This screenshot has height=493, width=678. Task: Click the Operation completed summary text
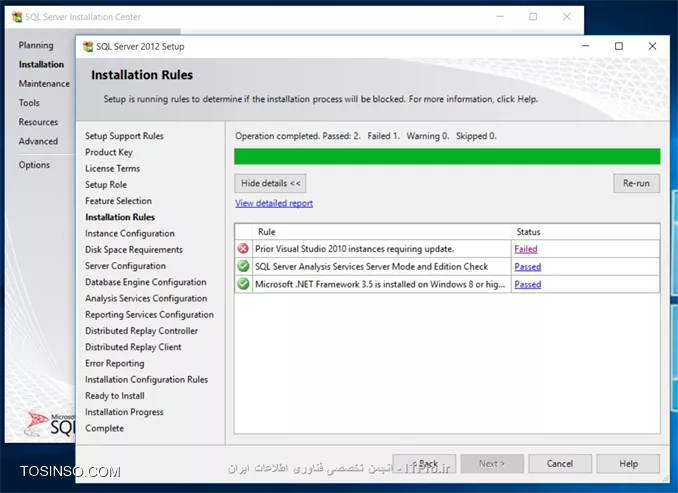click(366, 136)
